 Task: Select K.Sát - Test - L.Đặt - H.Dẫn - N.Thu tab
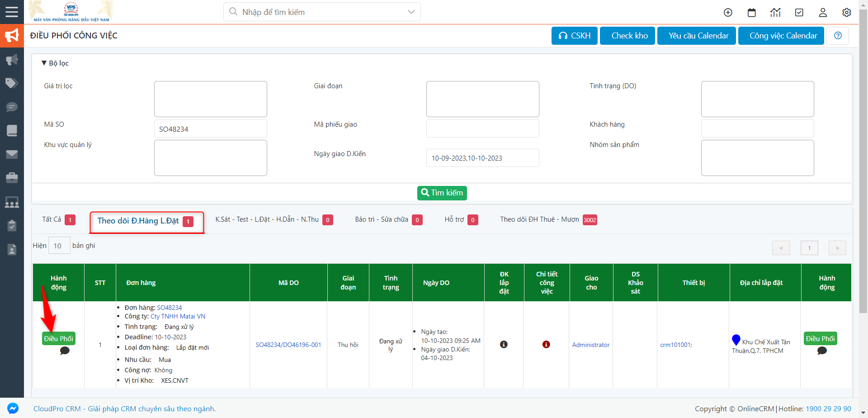pyautogui.click(x=274, y=220)
